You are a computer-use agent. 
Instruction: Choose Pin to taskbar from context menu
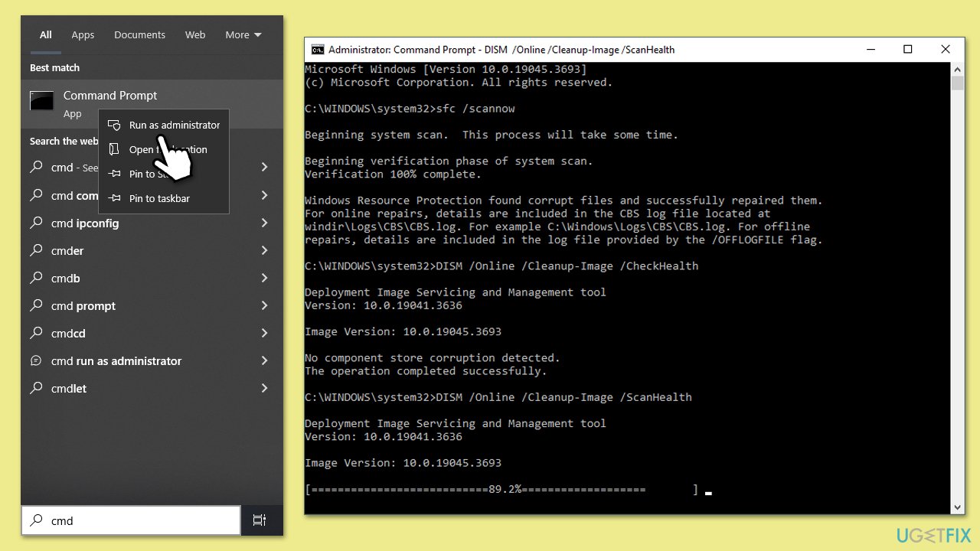coord(164,198)
